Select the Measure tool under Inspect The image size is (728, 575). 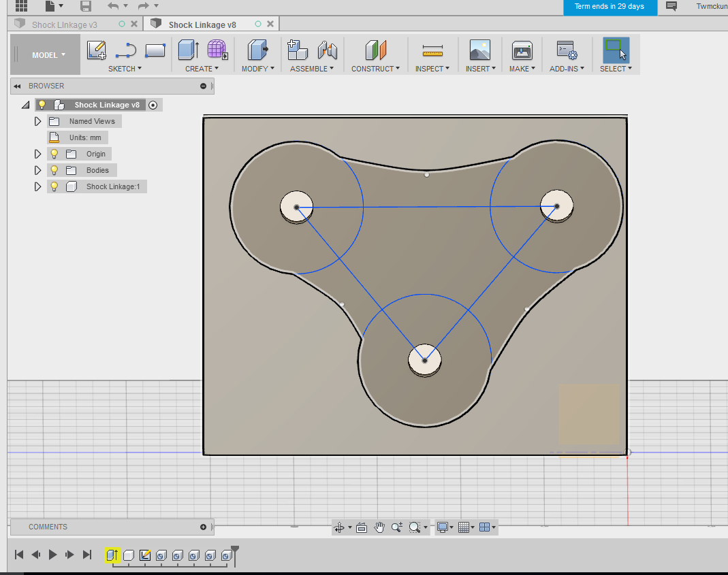(x=432, y=51)
